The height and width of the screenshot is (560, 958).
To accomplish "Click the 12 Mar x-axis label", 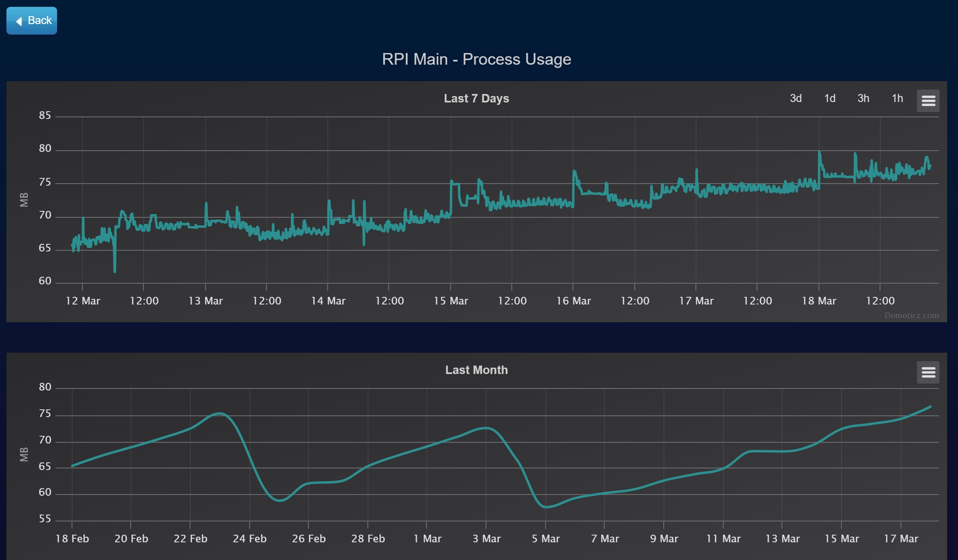I will [83, 301].
